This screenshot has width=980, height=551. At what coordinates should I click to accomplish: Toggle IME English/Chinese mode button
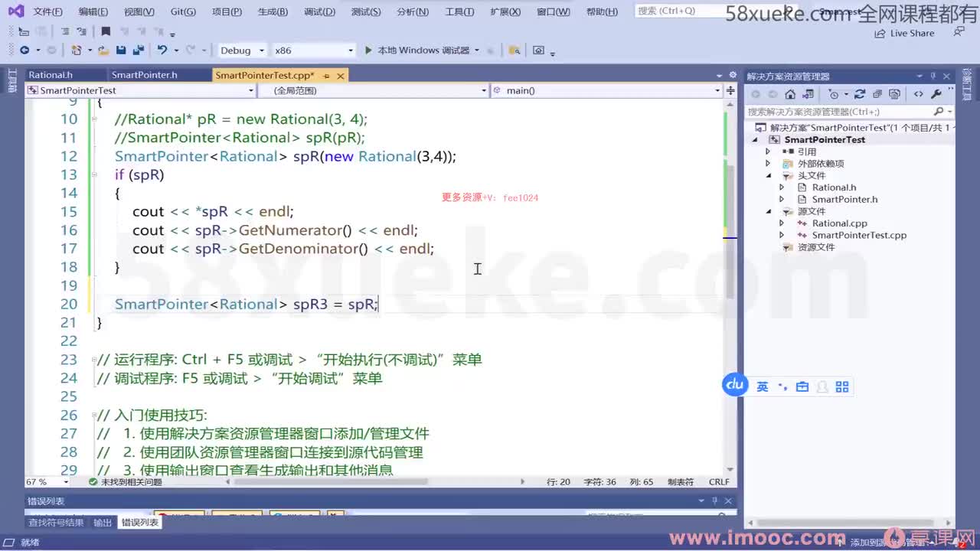(x=763, y=386)
